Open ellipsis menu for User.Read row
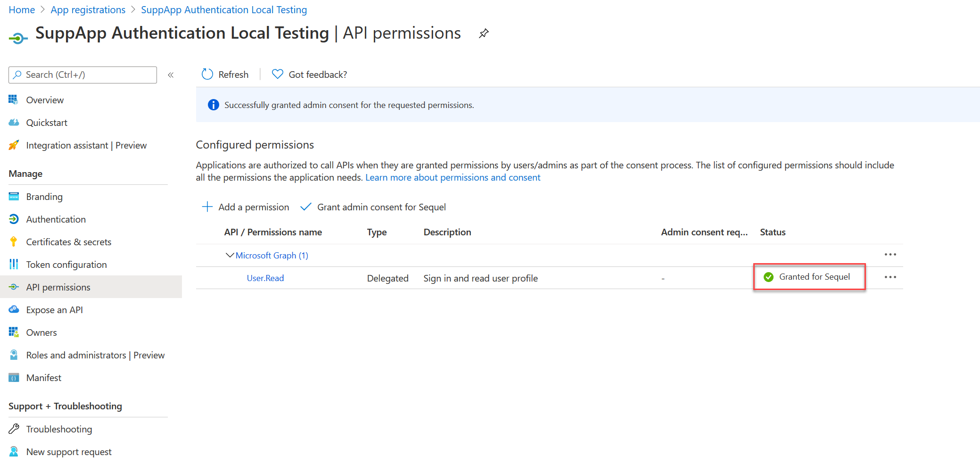The height and width of the screenshot is (473, 980). pyautogui.click(x=890, y=277)
